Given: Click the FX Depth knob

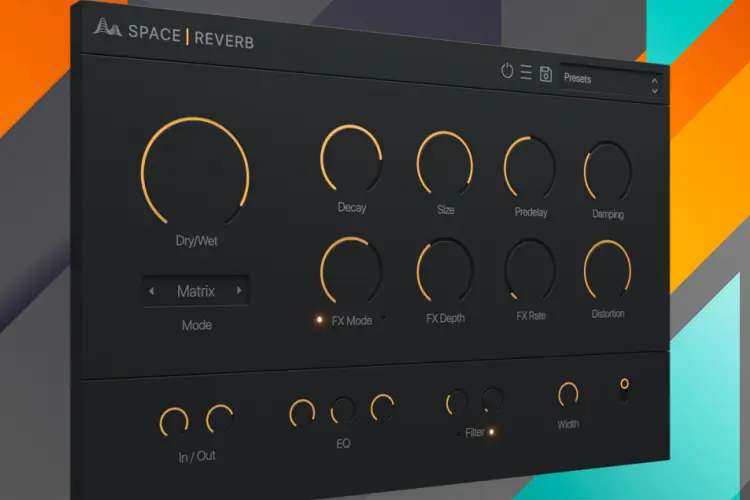Looking at the screenshot, I should point(445,270).
